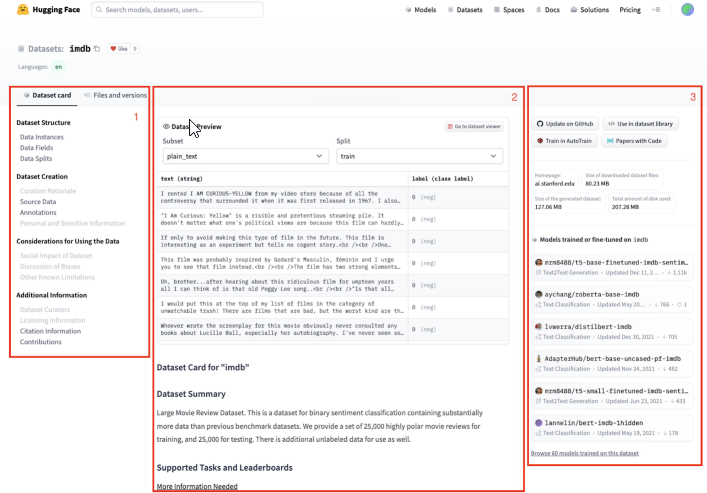The image size is (707, 493).
Task: Jump to Additional Information heading
Action: [51, 295]
